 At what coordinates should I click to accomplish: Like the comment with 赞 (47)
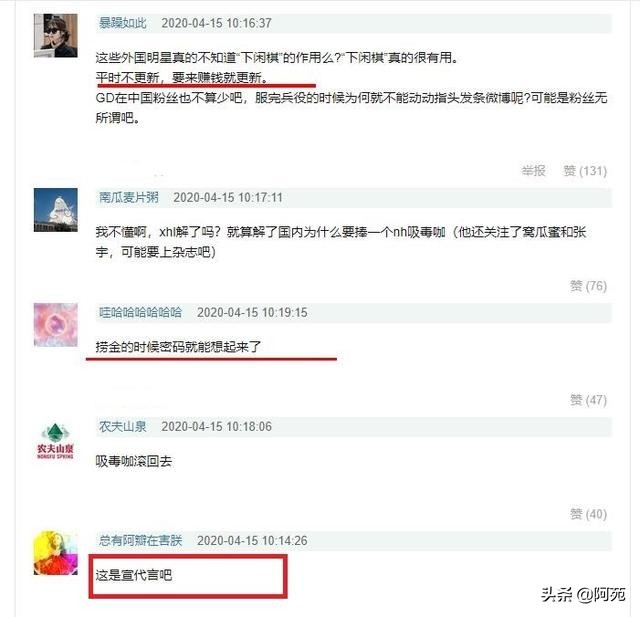pyautogui.click(x=588, y=400)
